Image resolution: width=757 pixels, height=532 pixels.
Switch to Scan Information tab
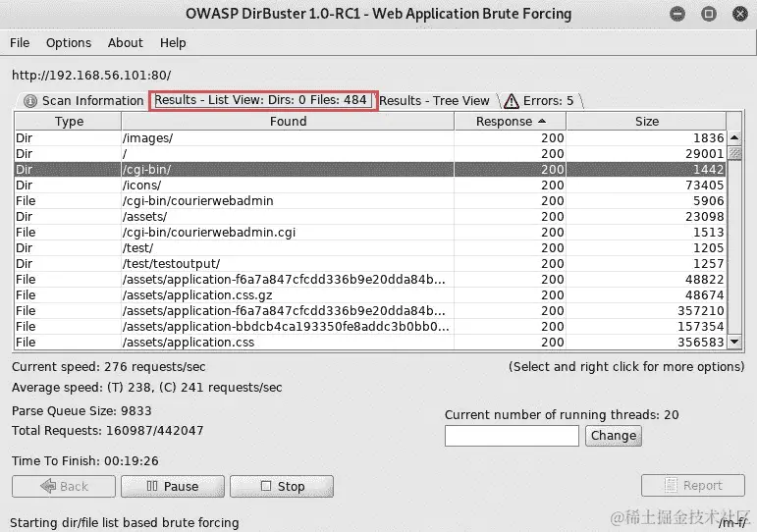84,100
